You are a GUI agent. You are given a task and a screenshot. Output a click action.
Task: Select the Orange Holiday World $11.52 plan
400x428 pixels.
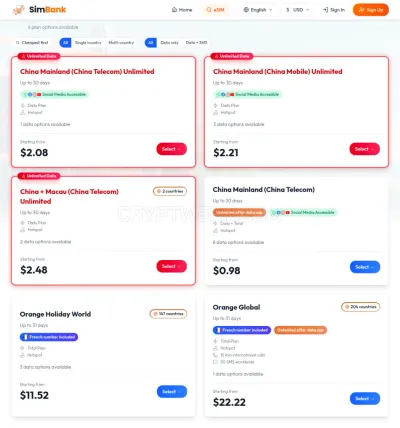click(172, 392)
